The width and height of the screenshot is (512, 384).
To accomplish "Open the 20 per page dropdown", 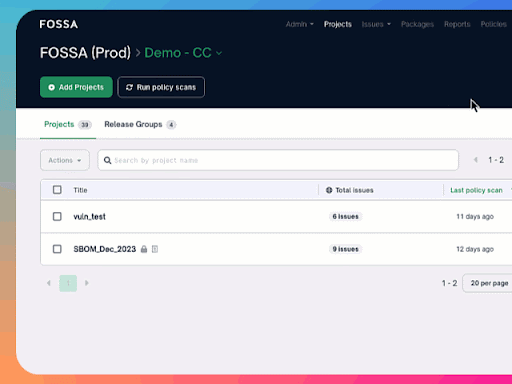I will click(487, 283).
